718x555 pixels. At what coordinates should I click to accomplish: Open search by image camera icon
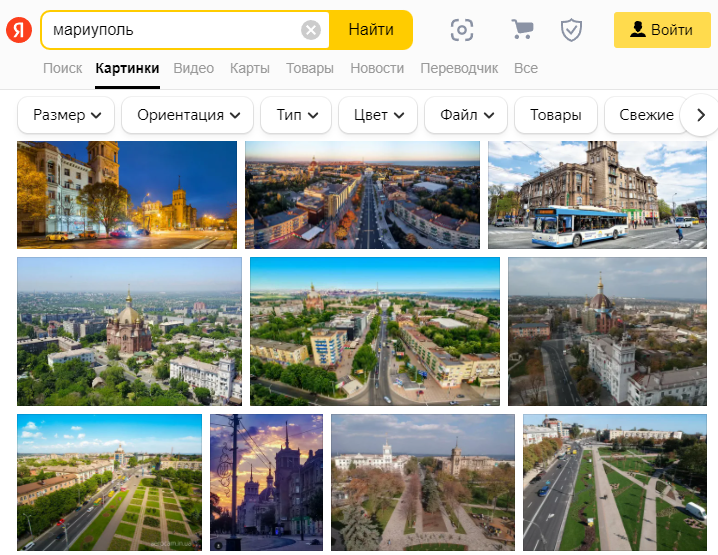pyautogui.click(x=461, y=30)
